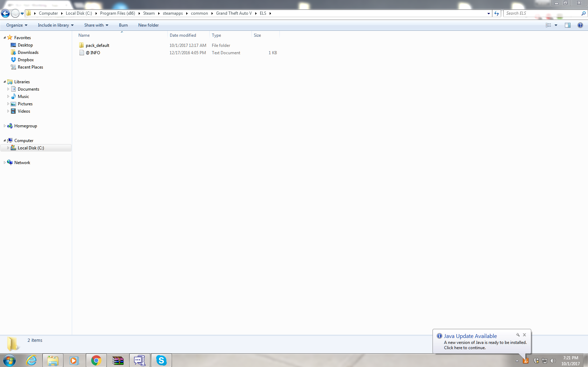Open Windows Media Player from taskbar
588x367 pixels.
(74, 360)
